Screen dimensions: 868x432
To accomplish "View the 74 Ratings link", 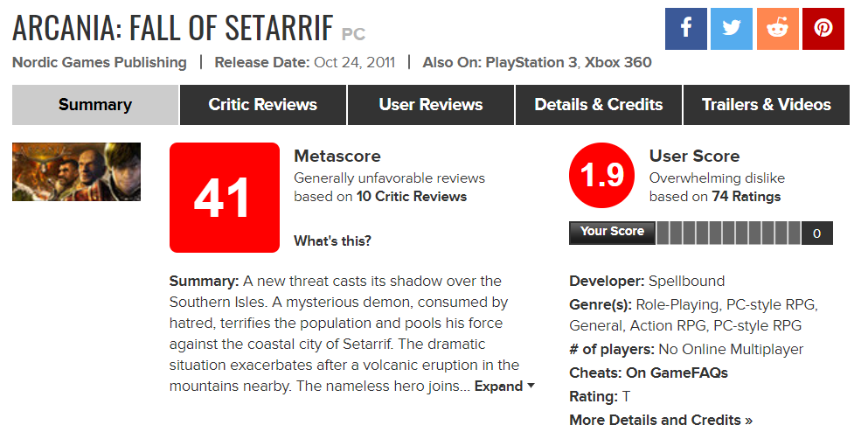I will point(746,197).
